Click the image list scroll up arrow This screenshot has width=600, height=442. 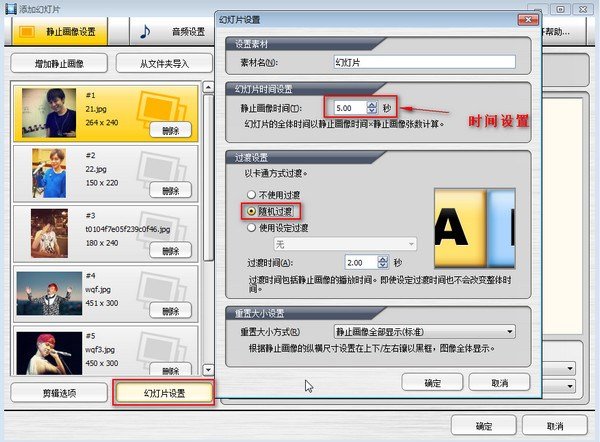[x=208, y=87]
